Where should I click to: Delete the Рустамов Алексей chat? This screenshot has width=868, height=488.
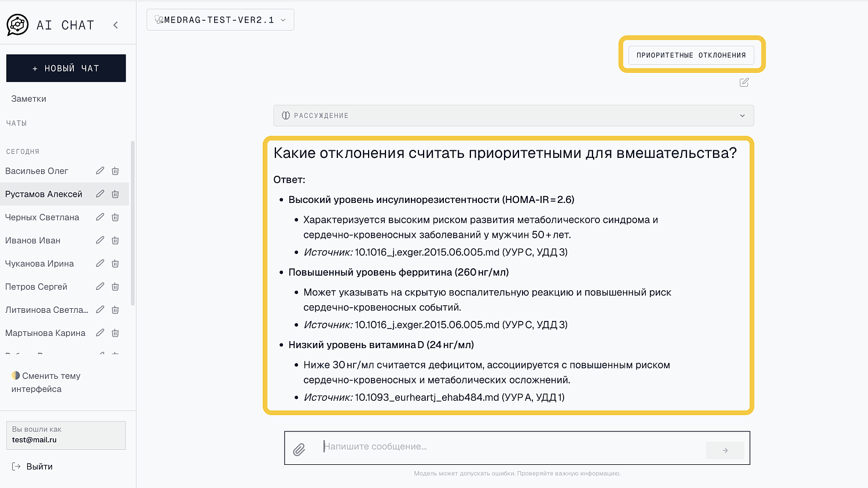tap(115, 194)
